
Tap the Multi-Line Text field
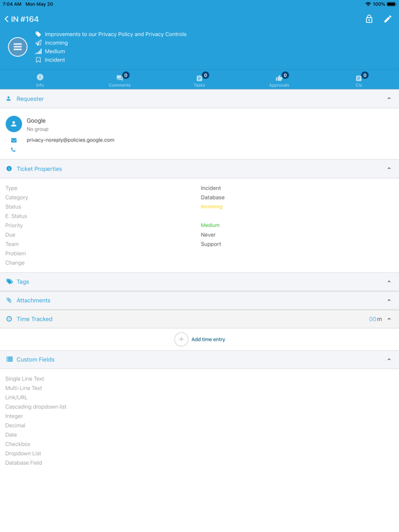click(x=24, y=388)
